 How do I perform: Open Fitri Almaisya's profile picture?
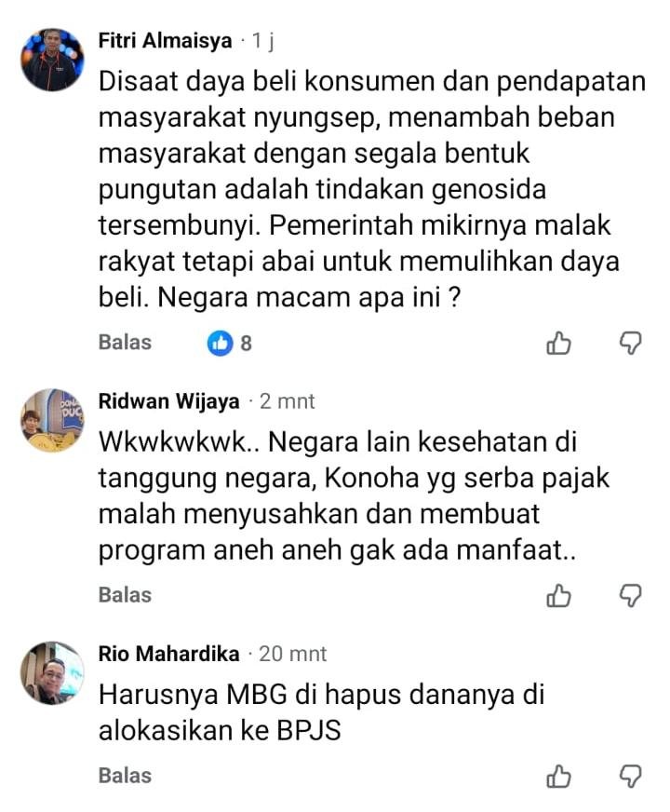52,60
